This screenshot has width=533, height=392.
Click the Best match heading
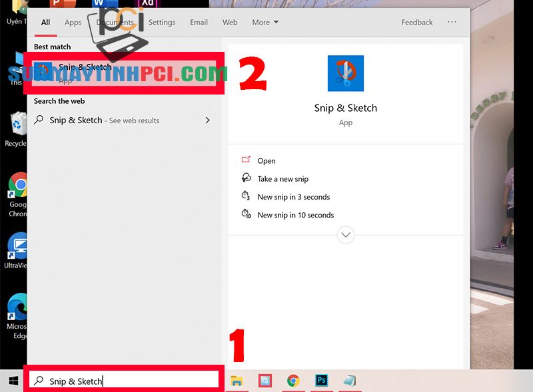click(53, 47)
